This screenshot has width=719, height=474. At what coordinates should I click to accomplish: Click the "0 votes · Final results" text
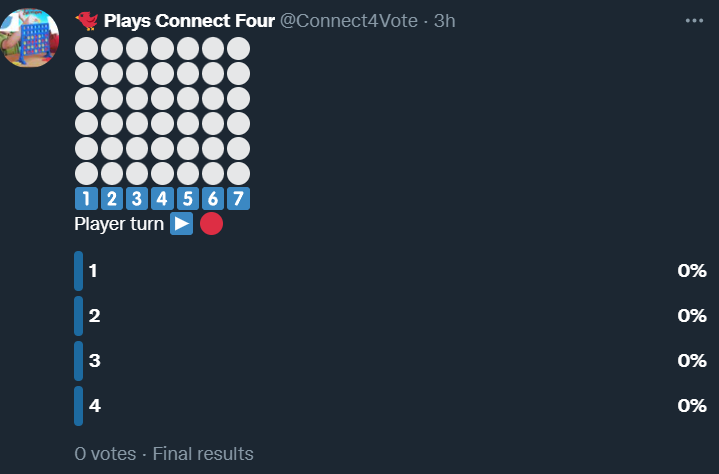(x=164, y=454)
